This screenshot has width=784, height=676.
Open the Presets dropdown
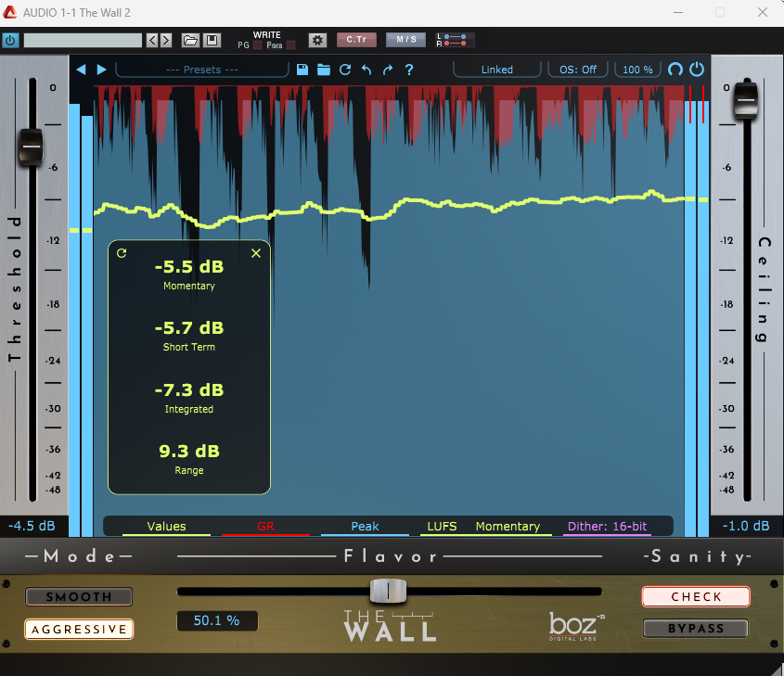click(202, 70)
